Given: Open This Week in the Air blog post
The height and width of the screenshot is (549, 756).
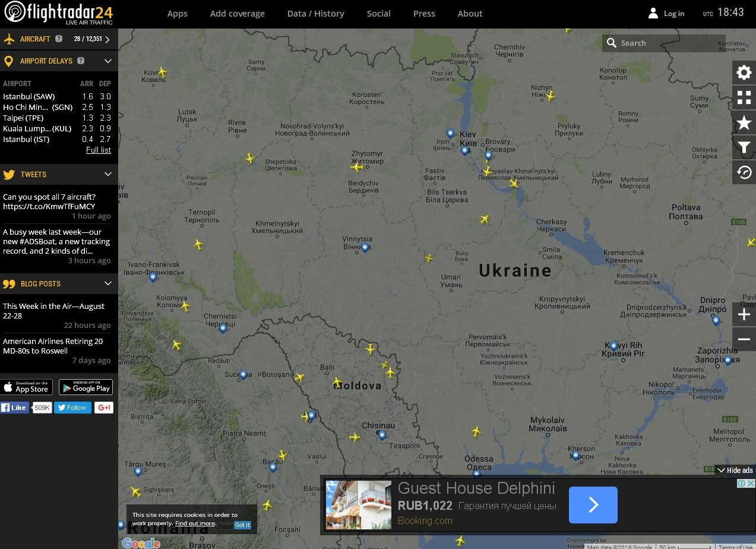Looking at the screenshot, I should point(53,311).
